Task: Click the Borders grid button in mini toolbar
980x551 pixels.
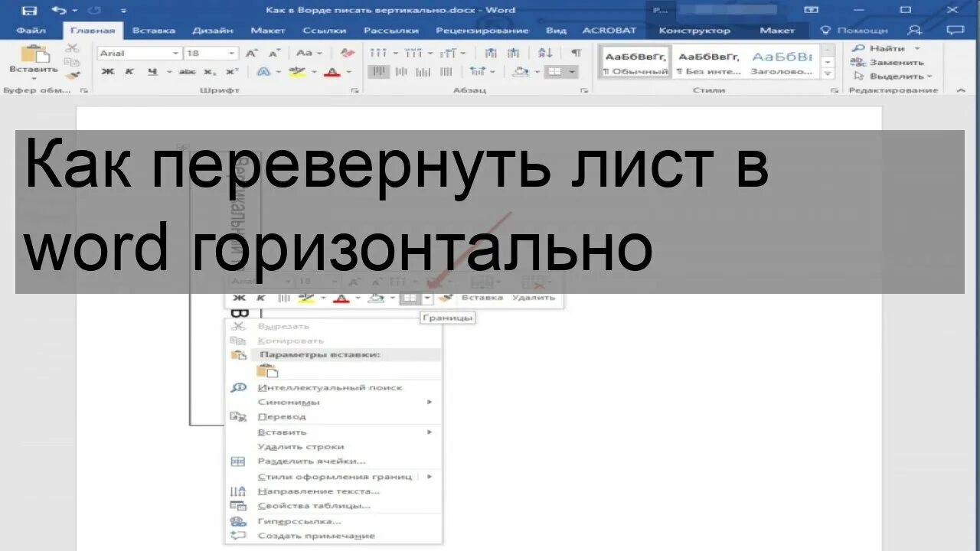Action: [410, 298]
